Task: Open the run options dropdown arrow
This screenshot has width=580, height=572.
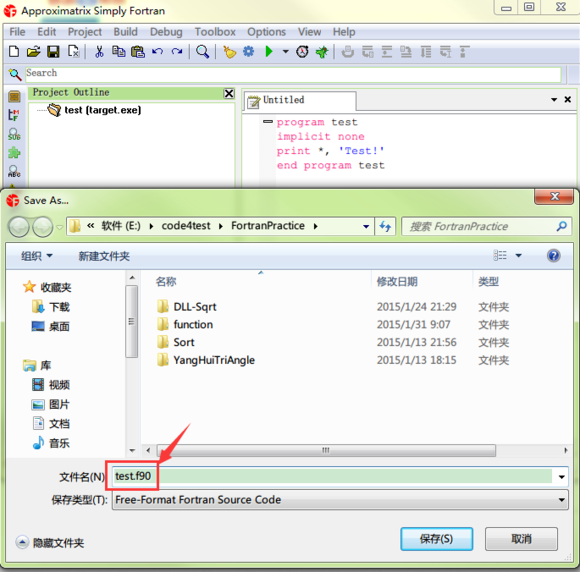Action: pos(286,51)
